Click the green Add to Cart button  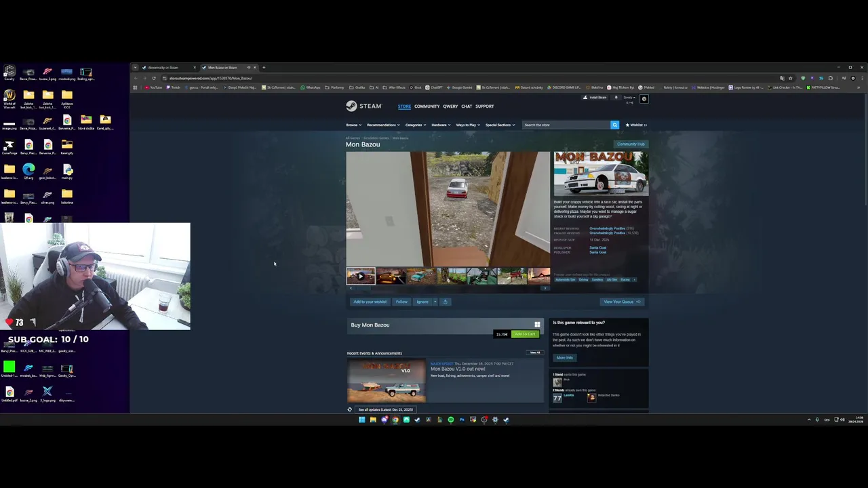click(525, 334)
